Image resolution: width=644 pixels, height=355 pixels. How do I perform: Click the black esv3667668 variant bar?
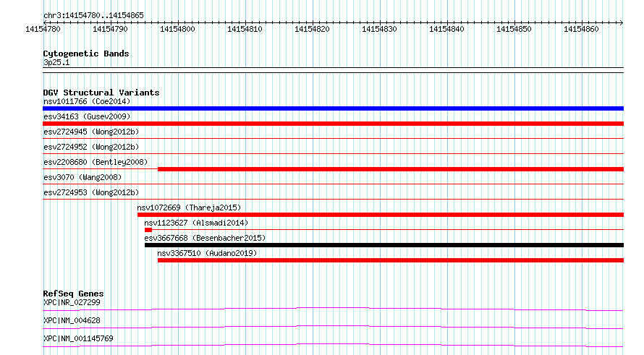pyautogui.click(x=384, y=245)
